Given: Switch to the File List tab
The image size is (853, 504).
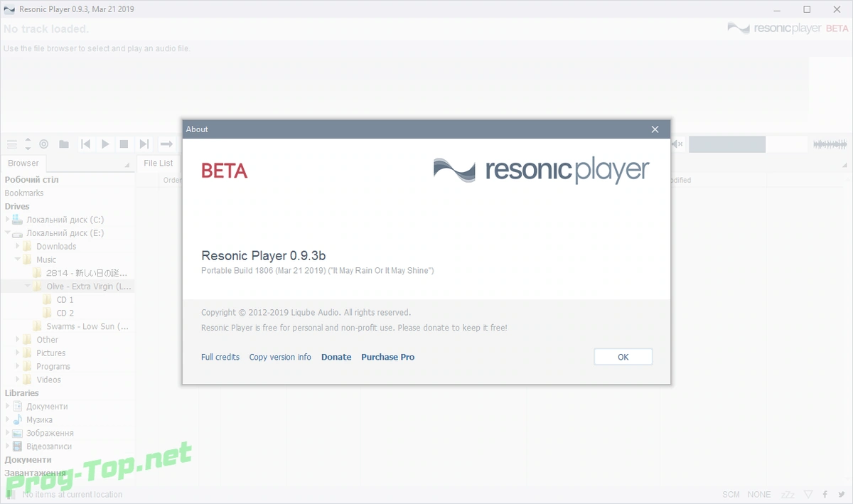Looking at the screenshot, I should click(159, 163).
